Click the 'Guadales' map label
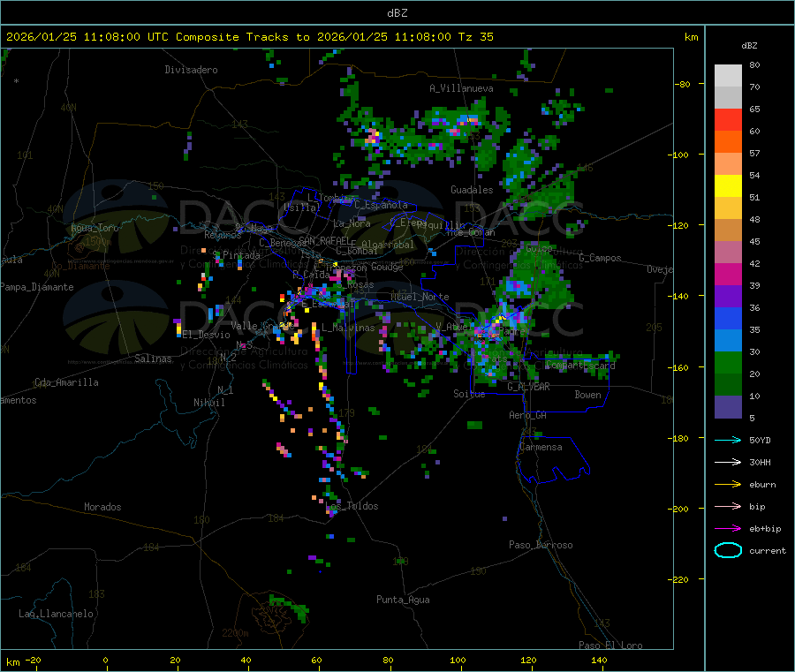 [x=472, y=190]
